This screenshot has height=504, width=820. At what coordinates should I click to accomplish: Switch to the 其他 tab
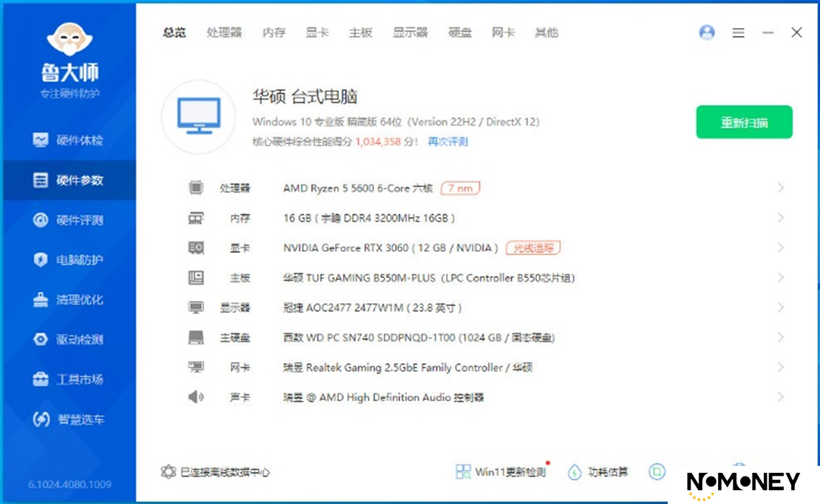tap(547, 33)
